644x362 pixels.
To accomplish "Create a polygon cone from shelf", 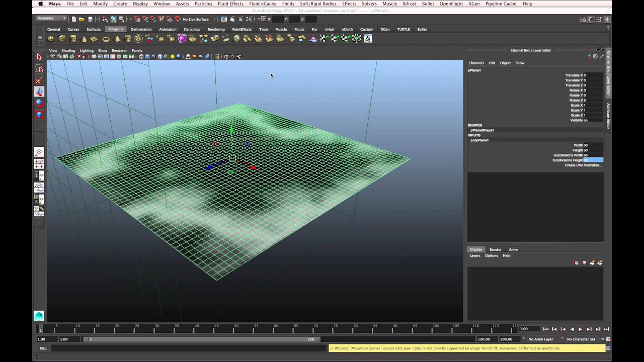I will pos(84,39).
